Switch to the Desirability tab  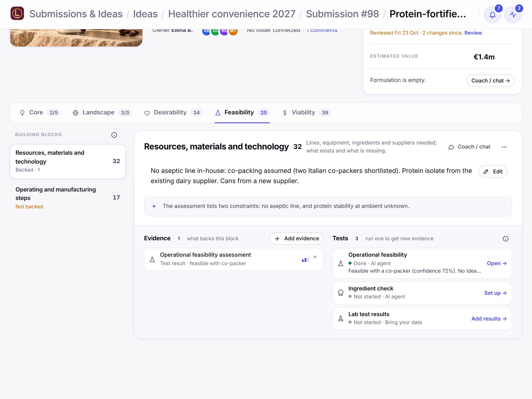pyautogui.click(x=173, y=113)
